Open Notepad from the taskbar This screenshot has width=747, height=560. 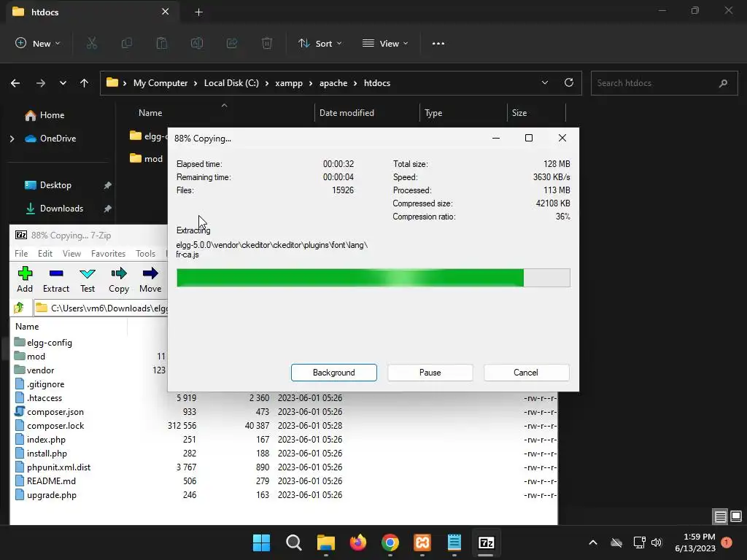[x=454, y=542]
